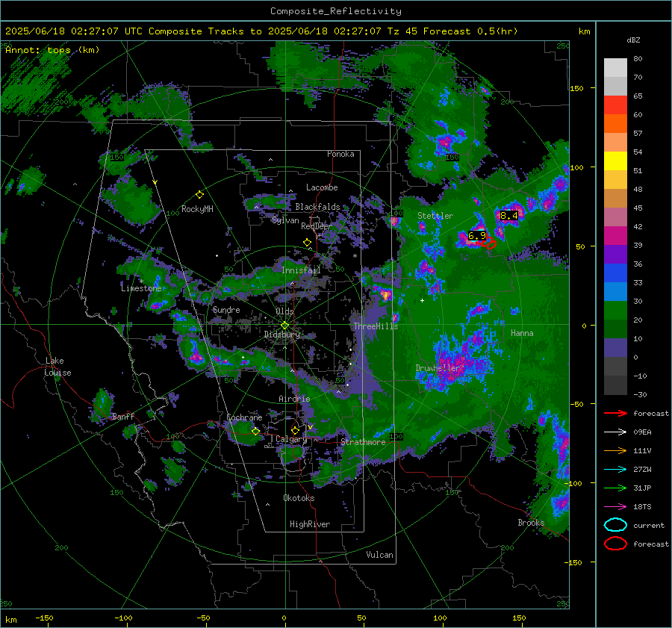
Task: Click the Drumheller city label
Action: coord(438,368)
